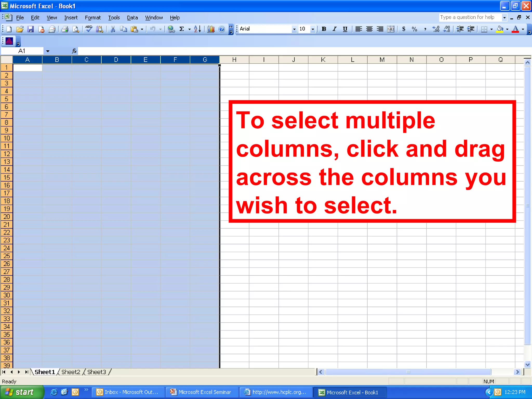Open the hcplc.org browser taskbar button
The height and width of the screenshot is (399, 532).
tap(276, 392)
